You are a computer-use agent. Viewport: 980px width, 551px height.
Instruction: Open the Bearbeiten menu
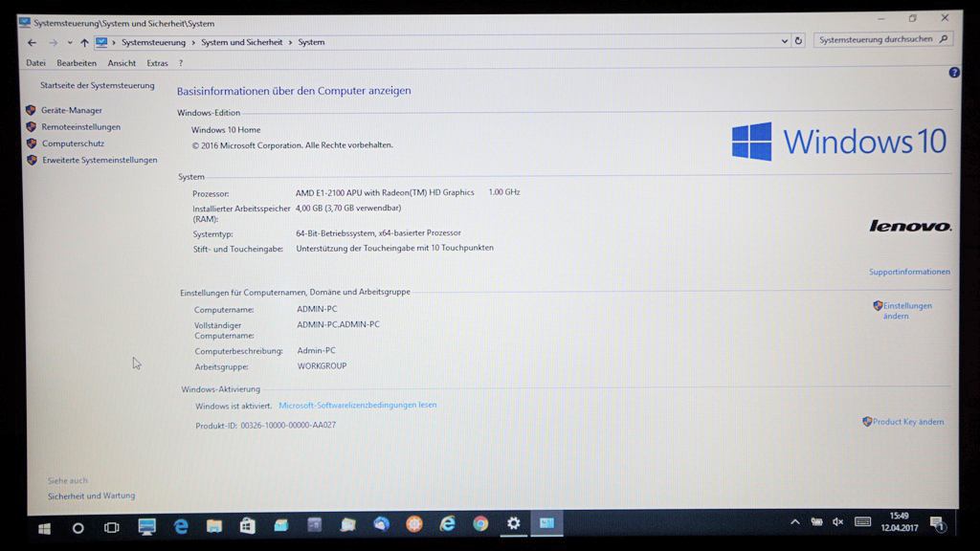77,63
